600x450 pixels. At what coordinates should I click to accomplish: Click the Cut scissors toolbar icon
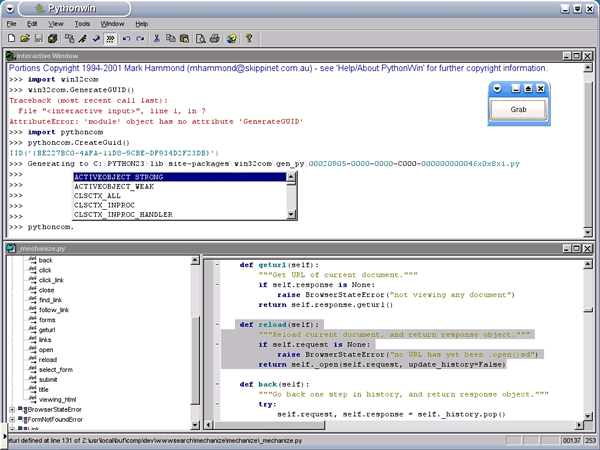(156, 39)
